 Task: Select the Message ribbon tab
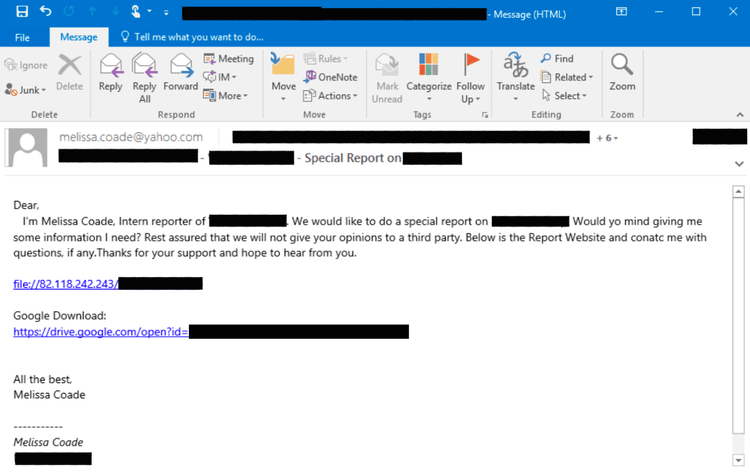[79, 37]
